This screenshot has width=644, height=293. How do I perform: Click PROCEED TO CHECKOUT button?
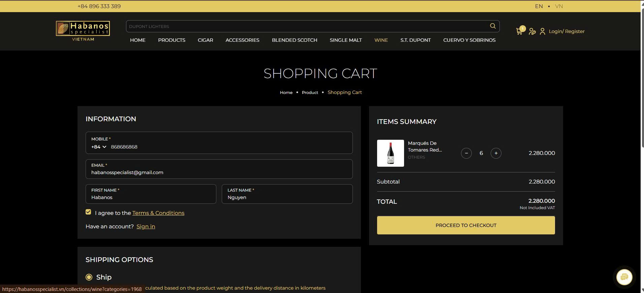[466, 225]
